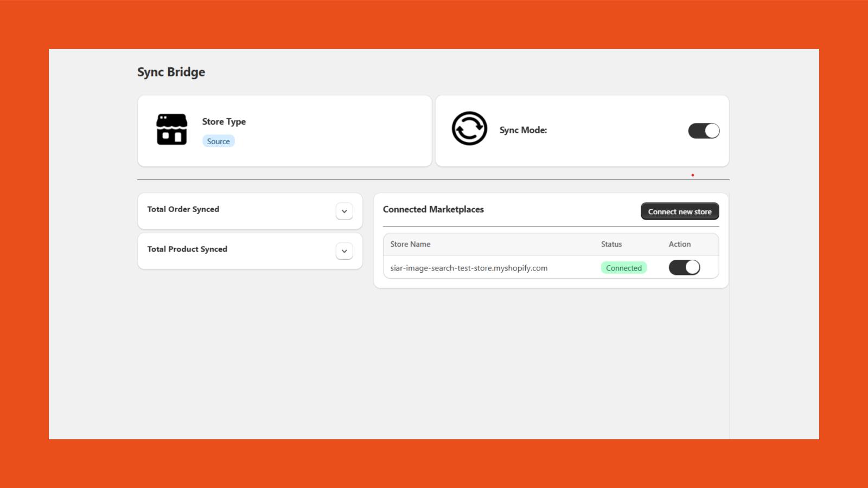This screenshot has height=488, width=868.
Task: Click the Connect new store button
Action: point(680,211)
